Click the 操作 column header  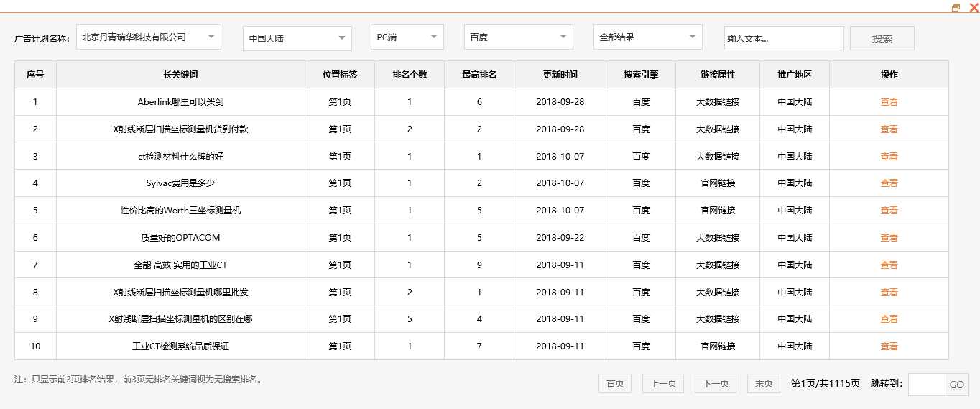(889, 75)
